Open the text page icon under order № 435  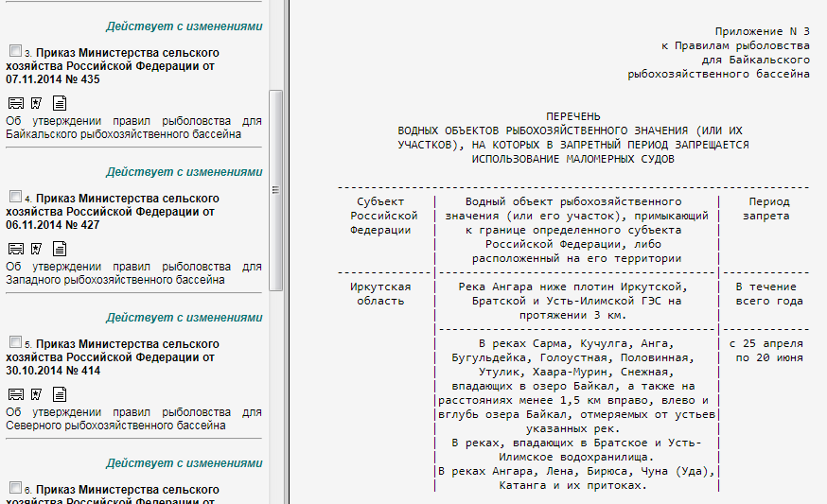(59, 102)
